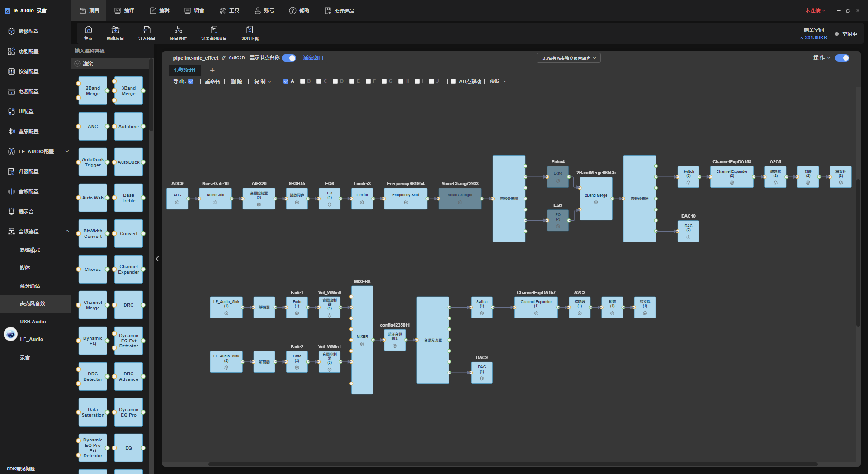Click the 导出离线项目 export icon
The width and height of the screenshot is (868, 474).
point(214,30)
